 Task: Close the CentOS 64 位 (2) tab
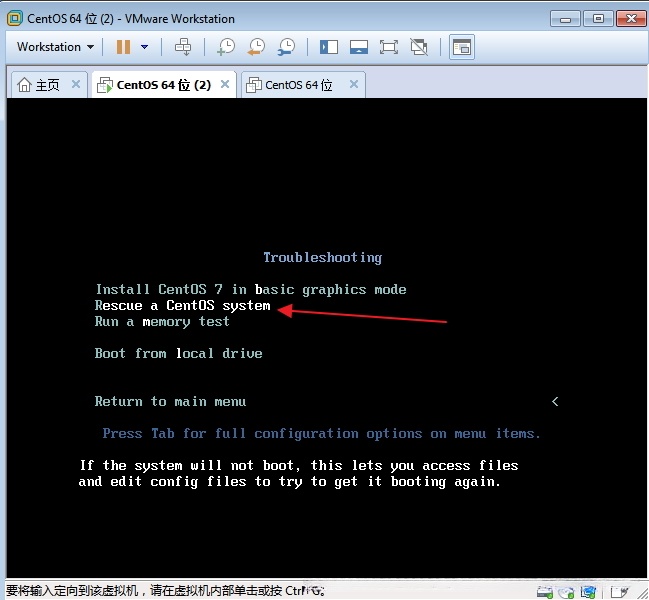225,84
